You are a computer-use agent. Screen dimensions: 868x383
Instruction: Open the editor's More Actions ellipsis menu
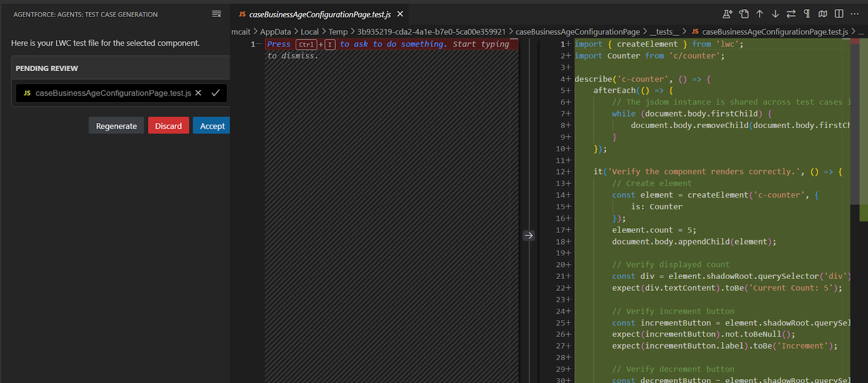coord(855,14)
